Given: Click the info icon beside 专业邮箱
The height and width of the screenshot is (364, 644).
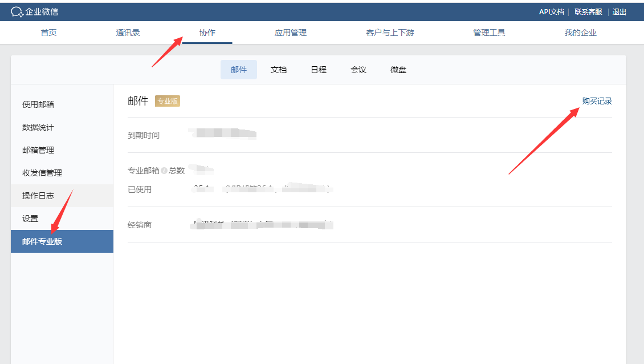Looking at the screenshot, I should coord(164,171).
